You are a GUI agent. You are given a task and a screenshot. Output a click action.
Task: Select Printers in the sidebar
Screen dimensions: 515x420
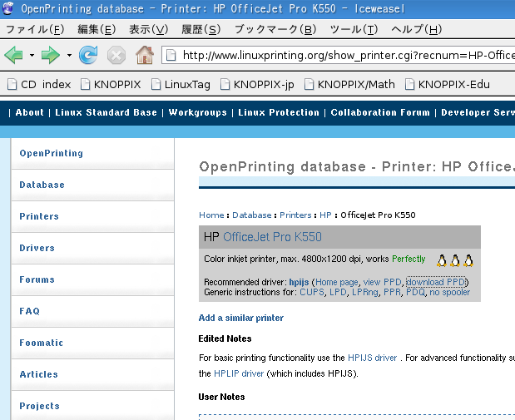pos(39,216)
